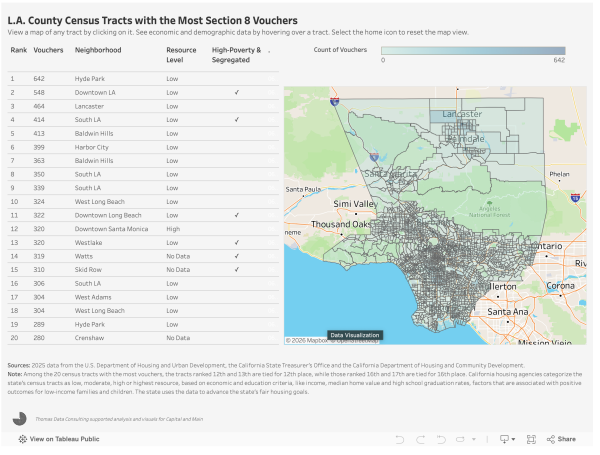Select the Baldwin Hills cell with 363 vouchers
600x455 pixels.
(x=94, y=161)
